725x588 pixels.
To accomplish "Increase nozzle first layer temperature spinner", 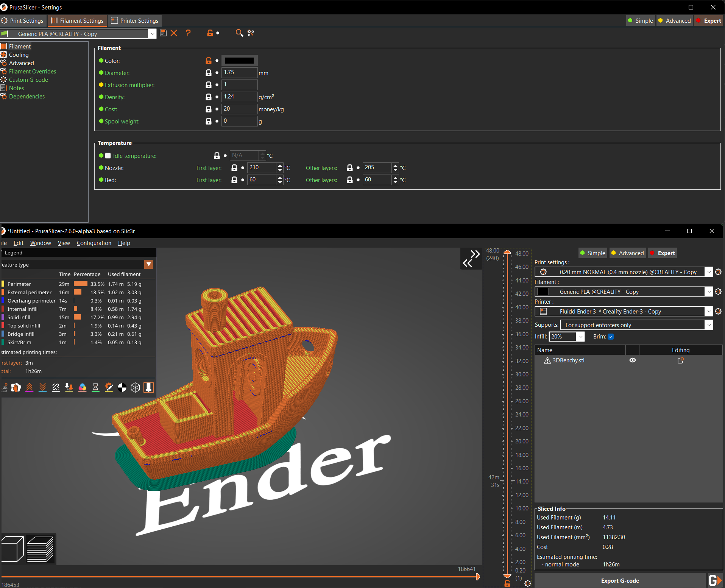I will tap(280, 165).
